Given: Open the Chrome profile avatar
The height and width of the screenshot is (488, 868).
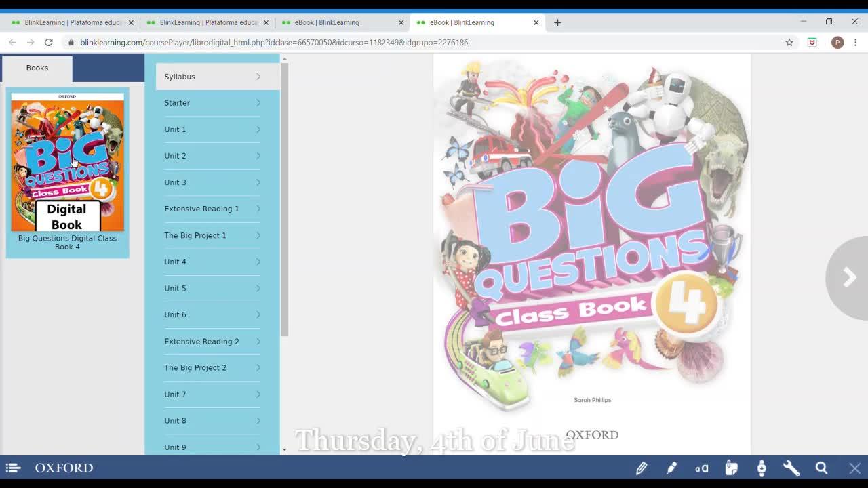Looking at the screenshot, I should [837, 42].
